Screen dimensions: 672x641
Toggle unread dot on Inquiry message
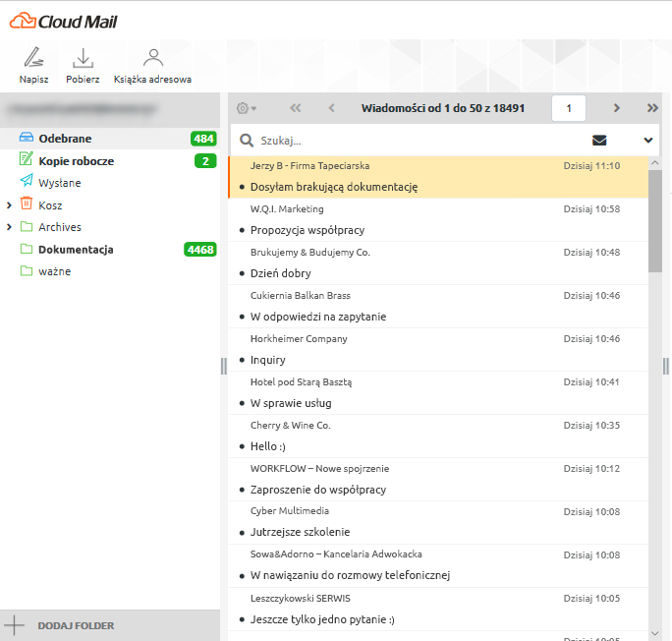click(242, 360)
